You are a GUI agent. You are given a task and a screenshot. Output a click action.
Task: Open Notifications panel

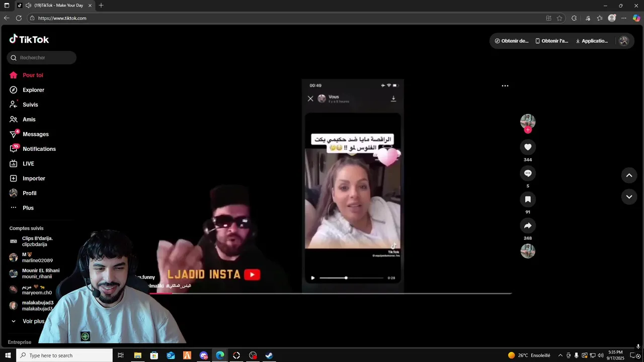(33, 149)
